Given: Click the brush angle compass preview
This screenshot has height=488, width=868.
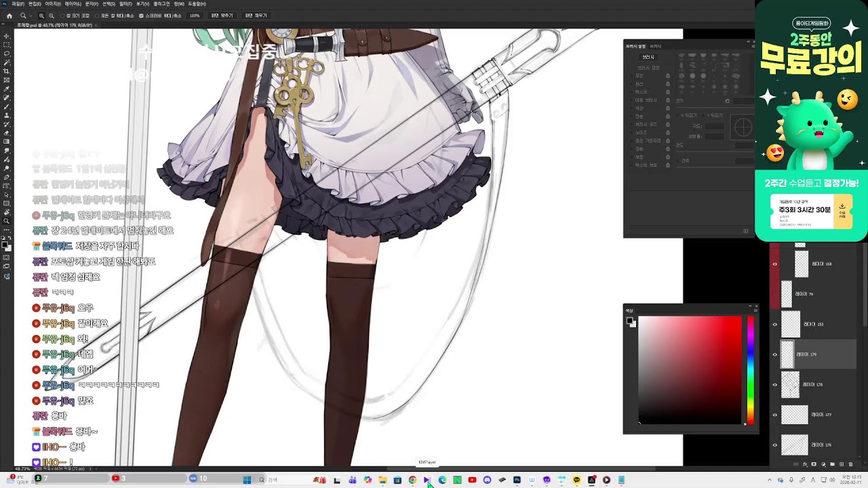Looking at the screenshot, I should pyautogui.click(x=743, y=127).
